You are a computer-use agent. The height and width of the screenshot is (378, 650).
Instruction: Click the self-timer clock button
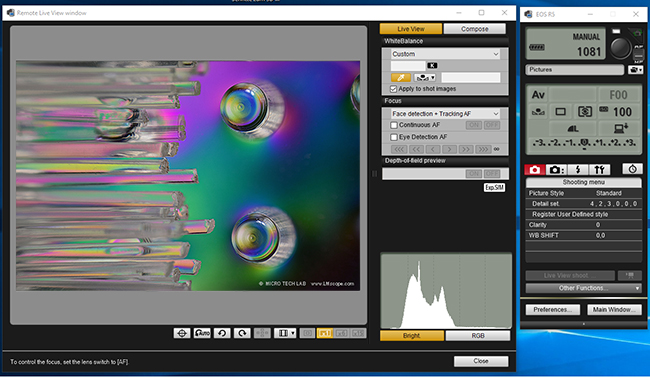633,169
